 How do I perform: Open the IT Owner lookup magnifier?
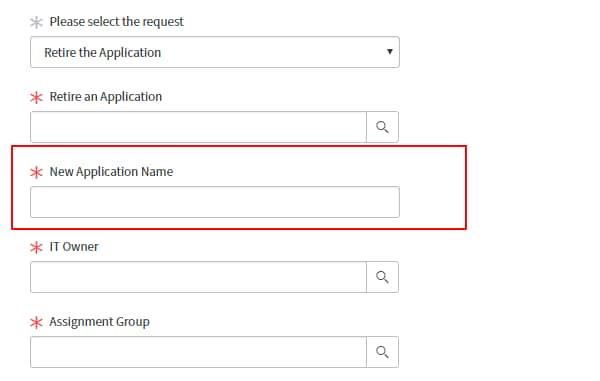pos(382,277)
